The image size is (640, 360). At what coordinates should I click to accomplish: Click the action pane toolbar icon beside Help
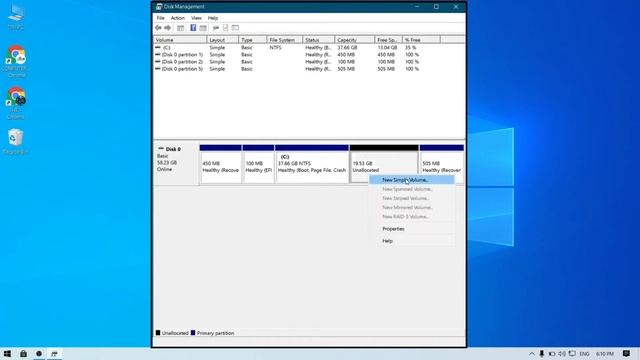203,28
